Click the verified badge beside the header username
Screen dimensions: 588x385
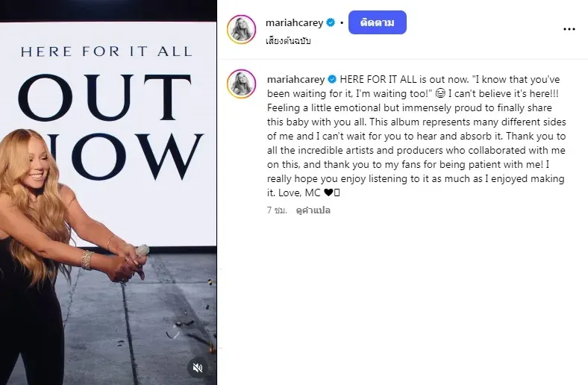(x=331, y=23)
